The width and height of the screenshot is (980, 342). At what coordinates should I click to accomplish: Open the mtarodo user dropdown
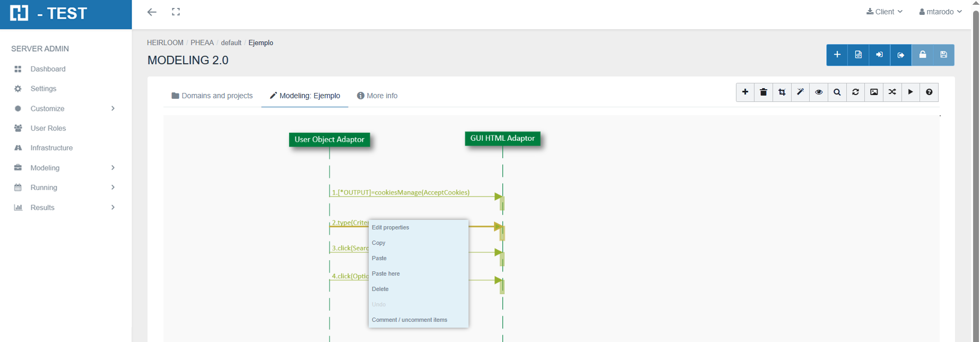(940, 12)
